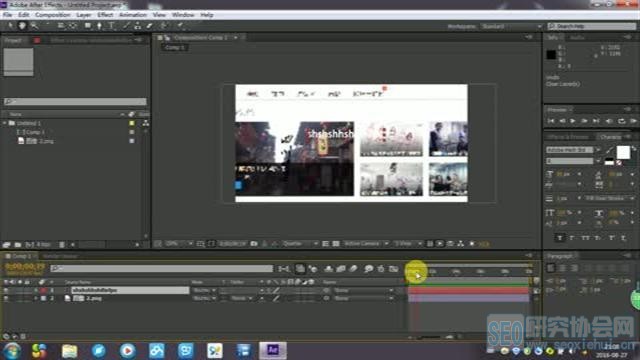Select the Rectangle shape tool
Viewport: 640px width, 360px height.
(x=87, y=26)
